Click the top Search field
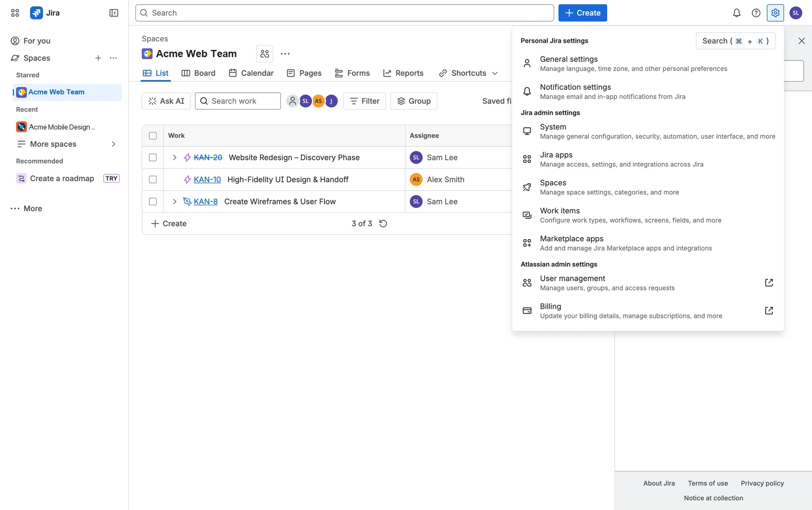This screenshot has width=812, height=510. [344, 13]
